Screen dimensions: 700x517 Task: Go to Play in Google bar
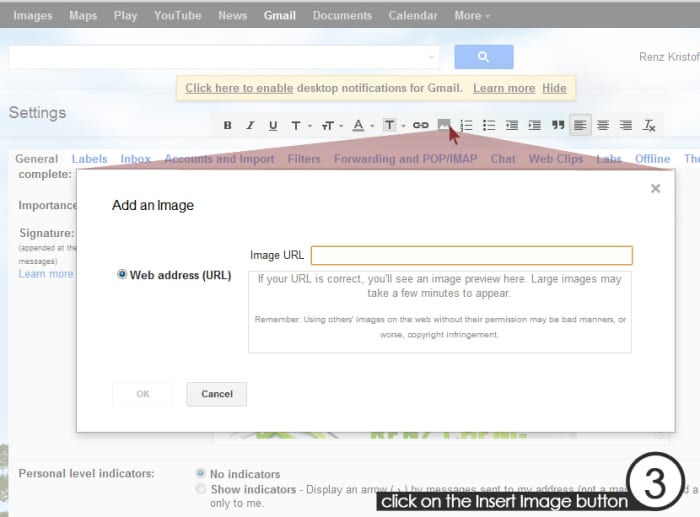pyautogui.click(x=125, y=16)
